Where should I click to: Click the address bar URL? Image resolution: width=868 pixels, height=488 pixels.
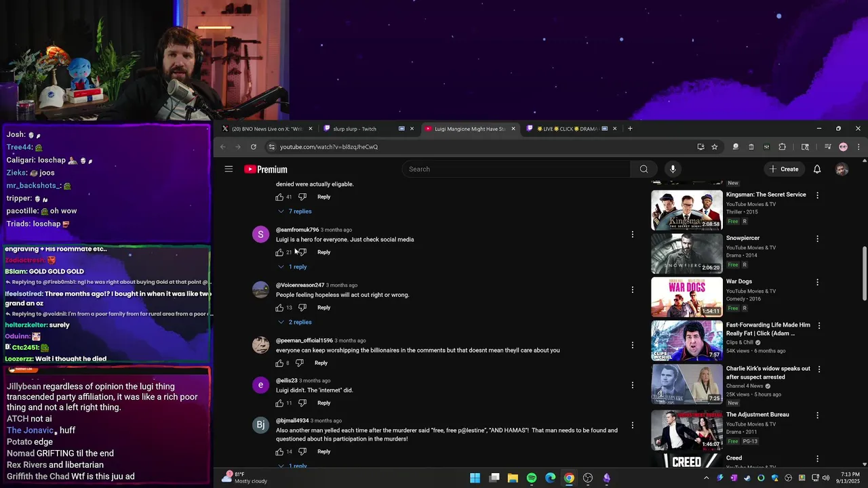point(329,146)
